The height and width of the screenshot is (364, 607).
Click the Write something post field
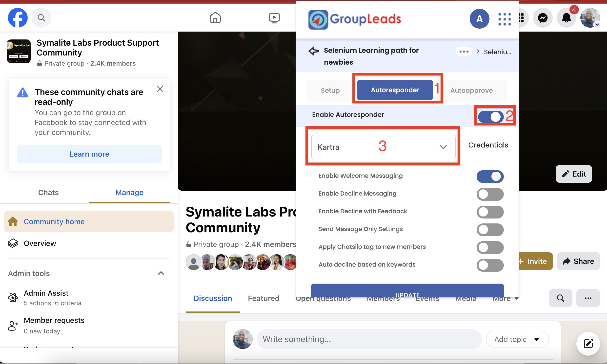click(369, 339)
